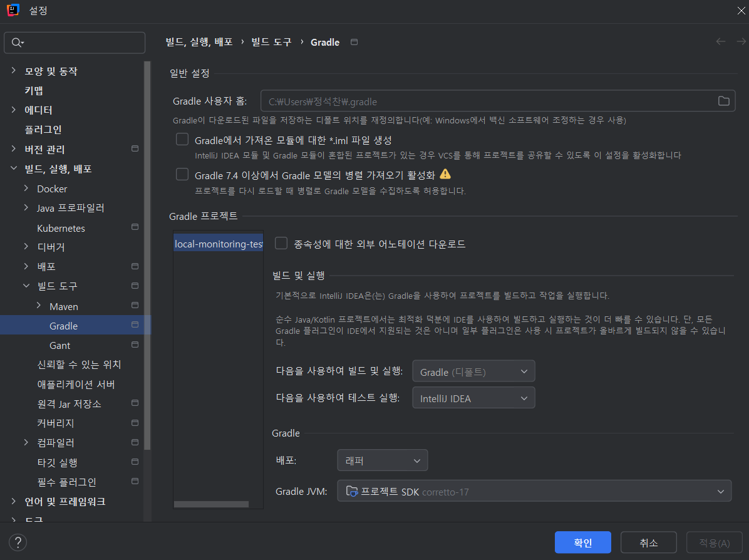The width and height of the screenshot is (749, 560).
Task: Enable *.iml file generation for Gradle modules
Action: pyautogui.click(x=182, y=139)
